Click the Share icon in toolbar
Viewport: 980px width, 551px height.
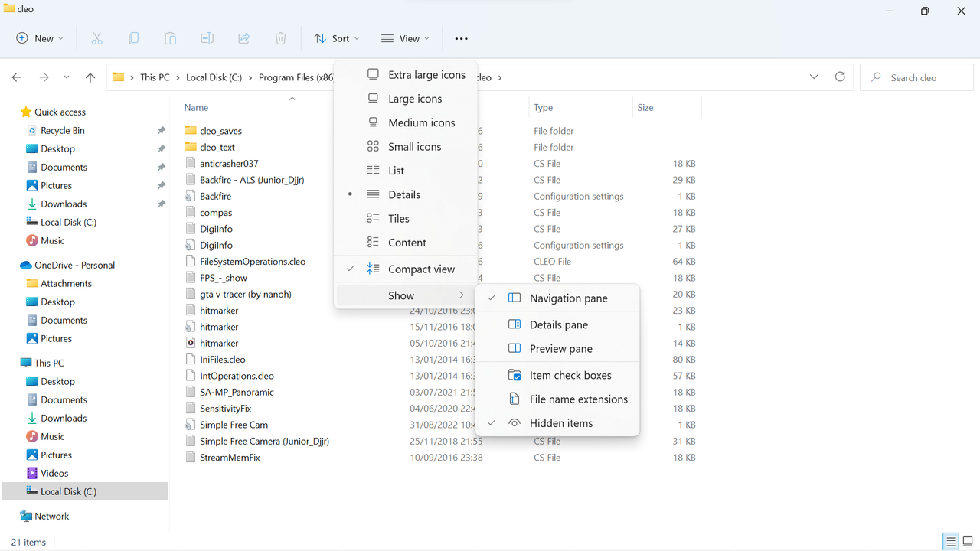coord(244,38)
